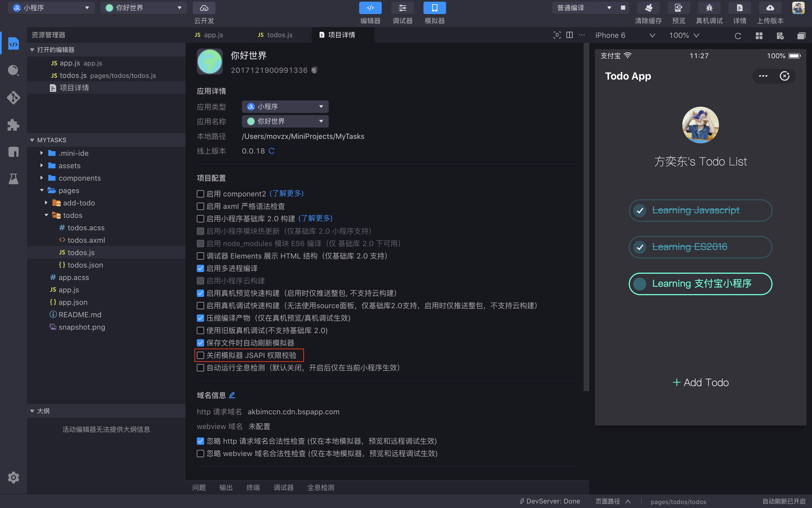Click the stop compile square icon
This screenshot has width=812, height=508.
point(623,8)
